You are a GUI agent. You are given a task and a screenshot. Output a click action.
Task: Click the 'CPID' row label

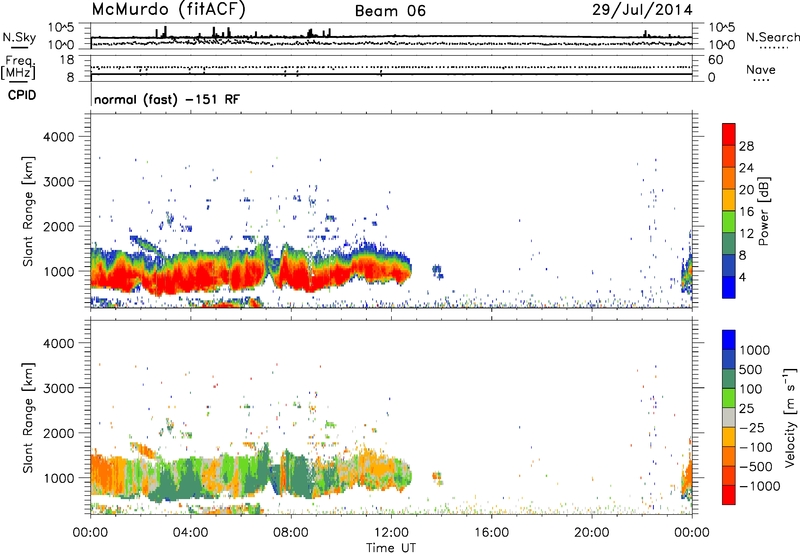(22, 95)
